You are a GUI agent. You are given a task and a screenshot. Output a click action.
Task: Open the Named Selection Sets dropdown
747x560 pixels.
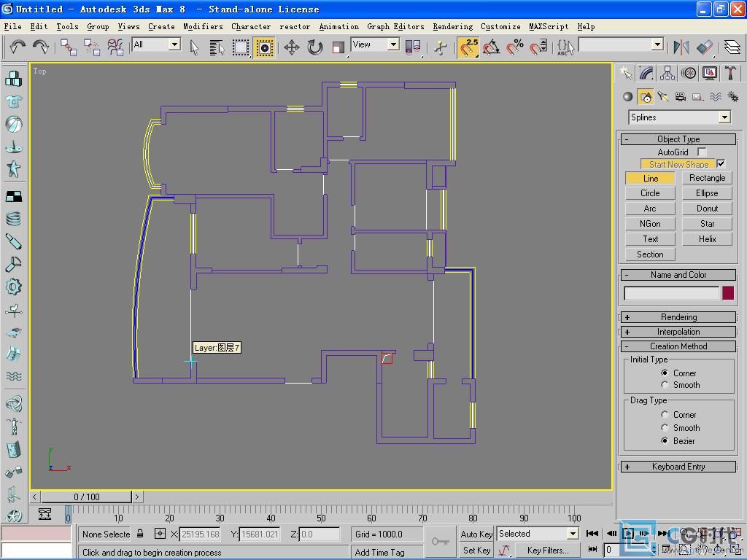pyautogui.click(x=658, y=44)
